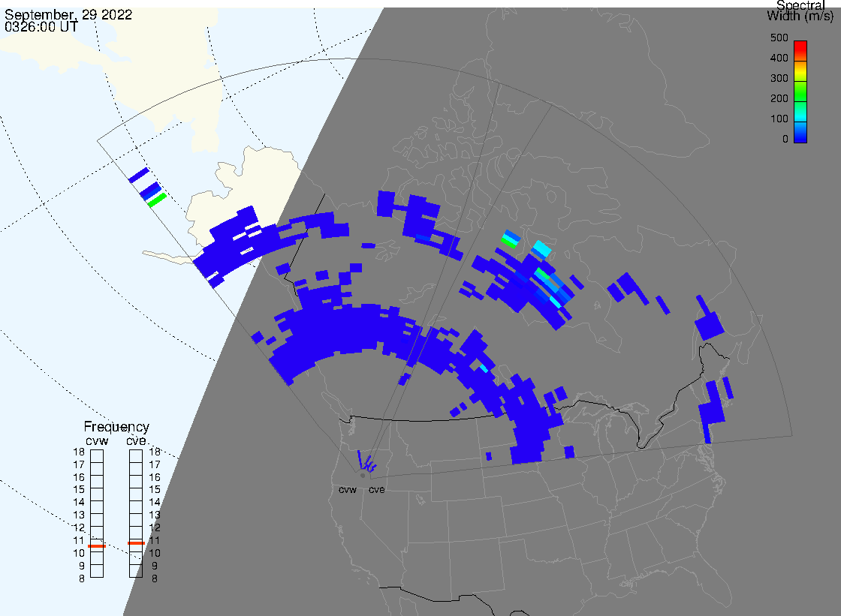This screenshot has height=616, width=841.
Task: Select the 14 label left of the cvw bar
Action: click(79, 503)
